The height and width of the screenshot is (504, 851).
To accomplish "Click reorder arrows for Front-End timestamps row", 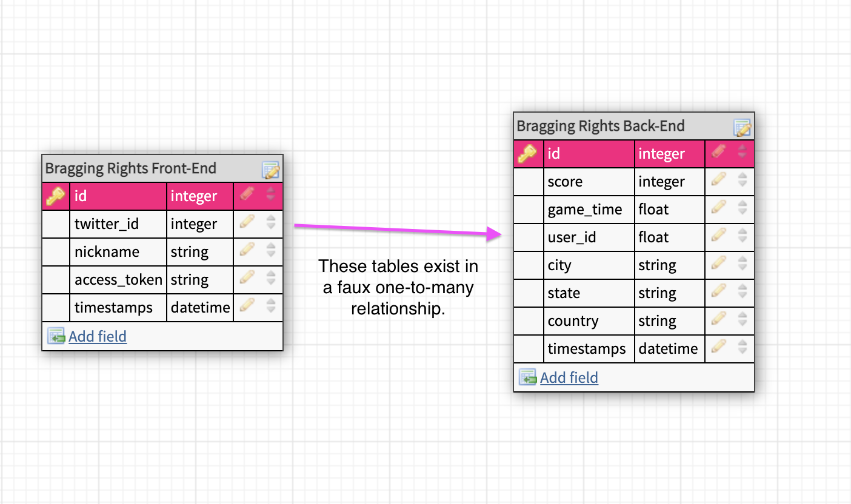I will (271, 306).
